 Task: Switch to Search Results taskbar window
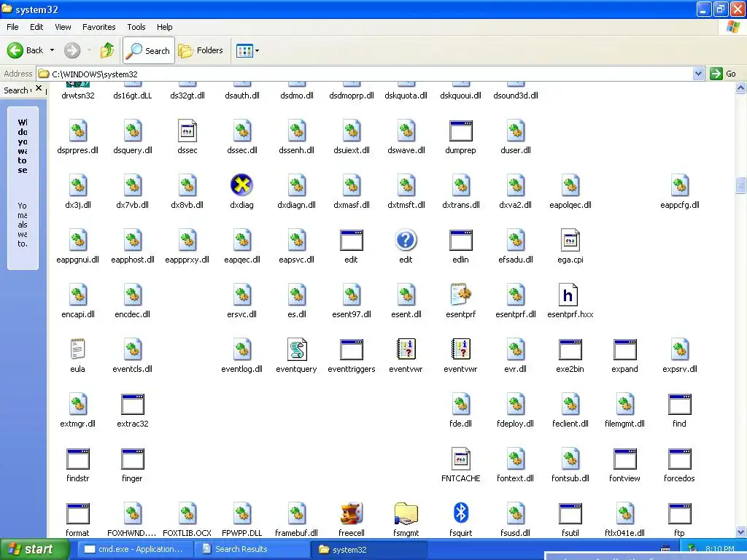click(x=251, y=549)
